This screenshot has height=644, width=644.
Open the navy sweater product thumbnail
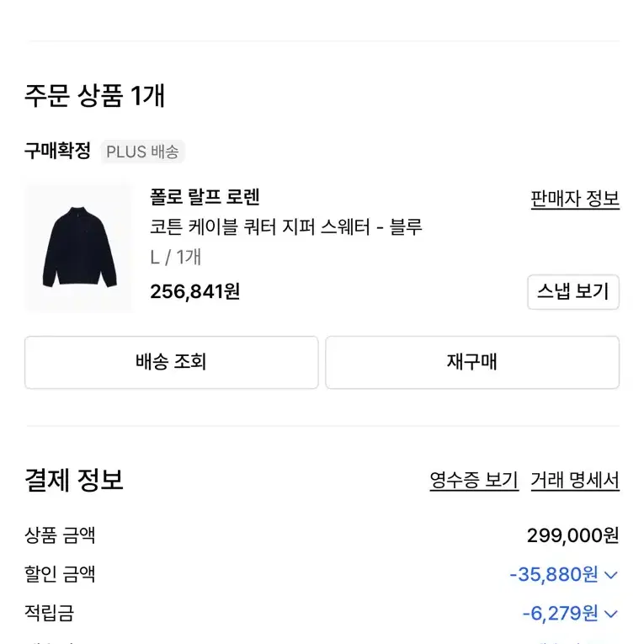[x=79, y=248]
